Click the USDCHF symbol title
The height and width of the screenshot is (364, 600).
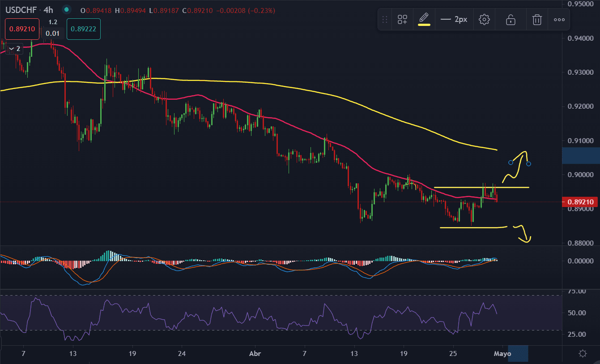click(x=21, y=9)
